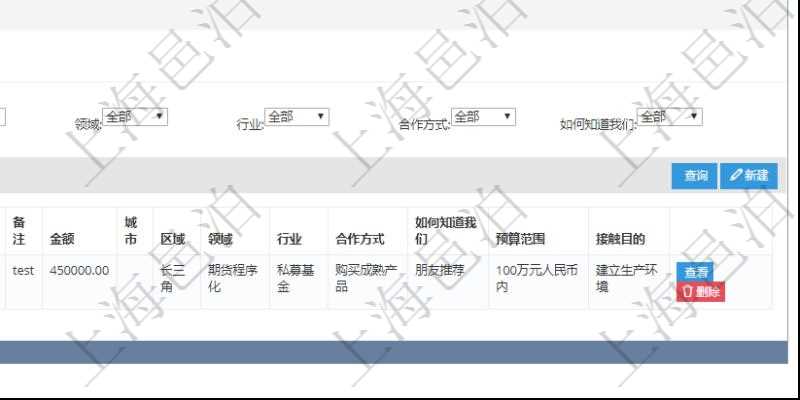Click the 新建 button
This screenshot has height=400, width=800.
(x=749, y=176)
